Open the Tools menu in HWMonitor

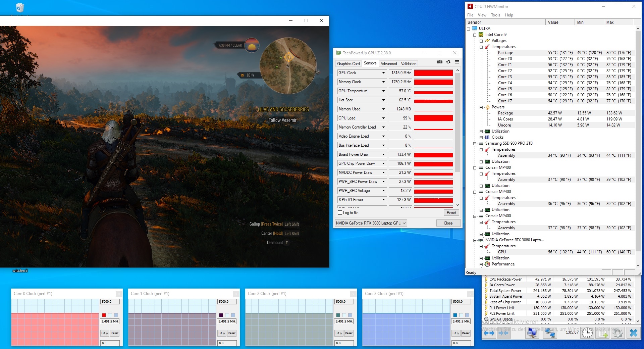495,15
